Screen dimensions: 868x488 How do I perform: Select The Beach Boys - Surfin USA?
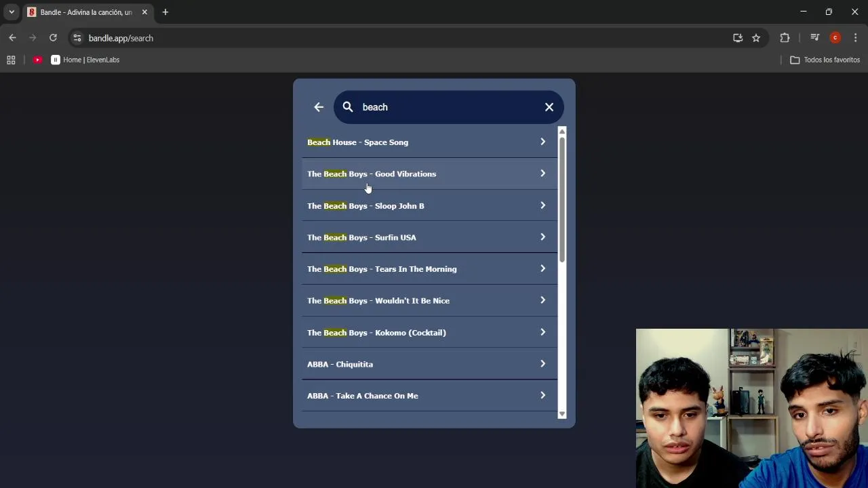tap(429, 237)
